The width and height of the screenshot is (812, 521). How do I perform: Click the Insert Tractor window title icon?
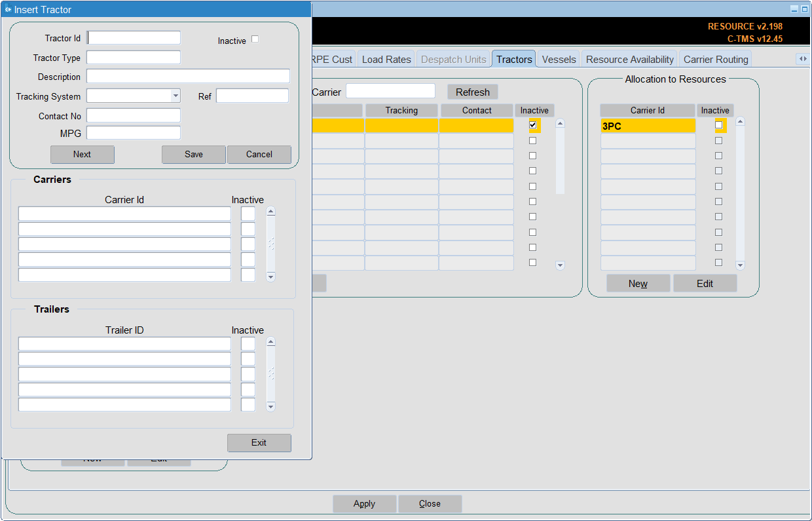click(8, 10)
